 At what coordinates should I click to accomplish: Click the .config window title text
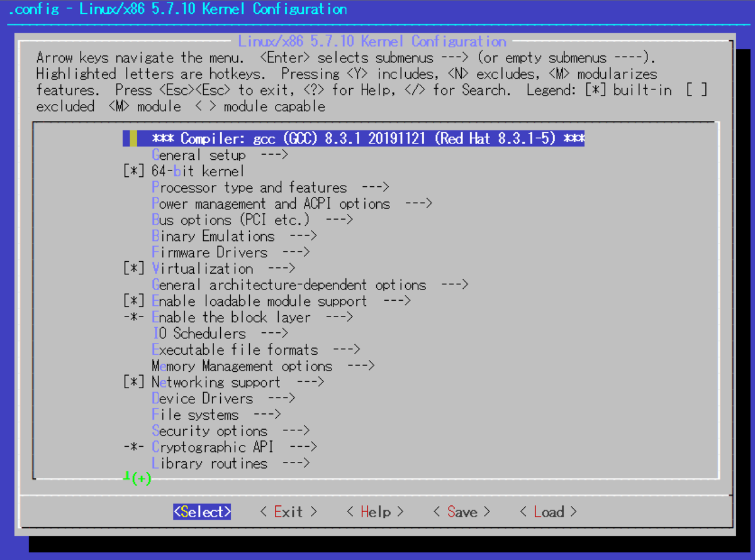(x=177, y=9)
